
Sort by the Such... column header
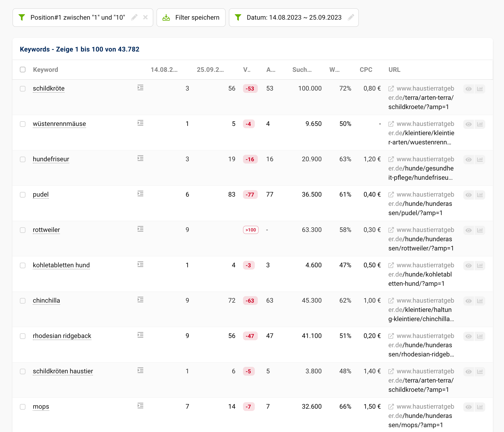coord(302,70)
